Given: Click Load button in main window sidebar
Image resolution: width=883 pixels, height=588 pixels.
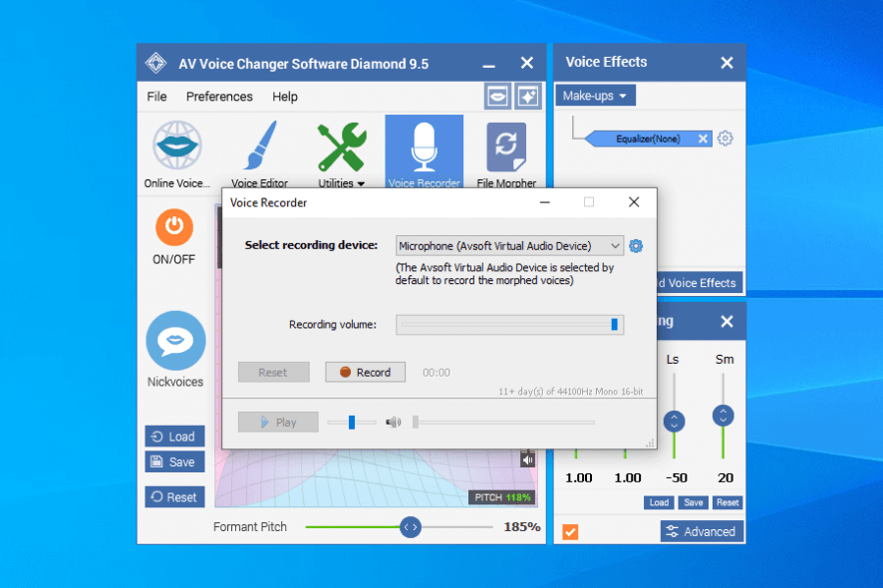Looking at the screenshot, I should coord(174,437).
